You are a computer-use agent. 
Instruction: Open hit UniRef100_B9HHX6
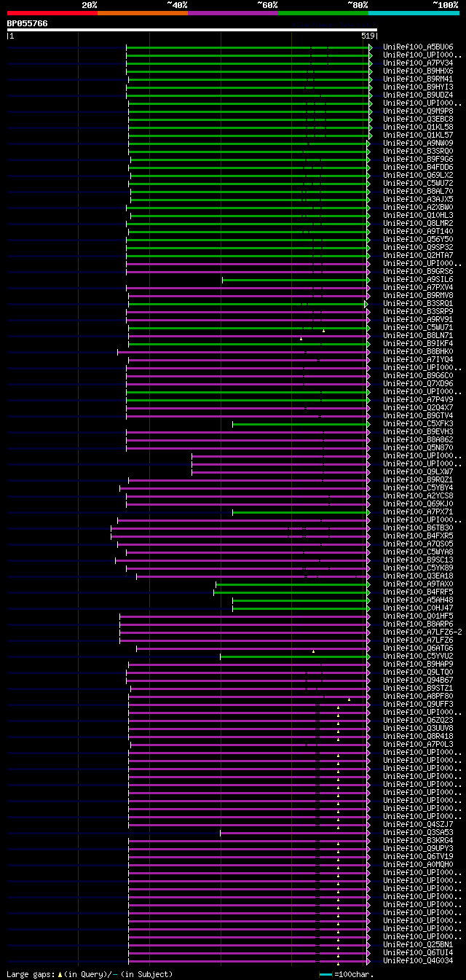click(418, 71)
